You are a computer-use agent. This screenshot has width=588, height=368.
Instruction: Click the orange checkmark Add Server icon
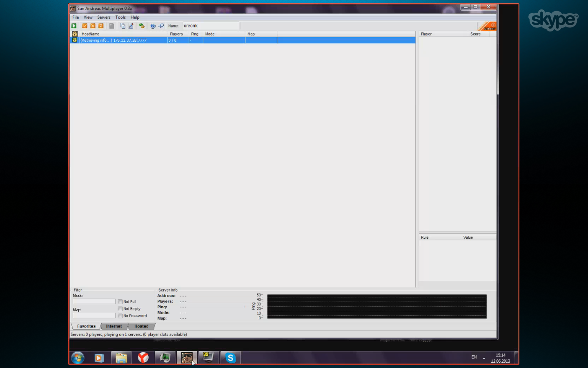pos(85,26)
